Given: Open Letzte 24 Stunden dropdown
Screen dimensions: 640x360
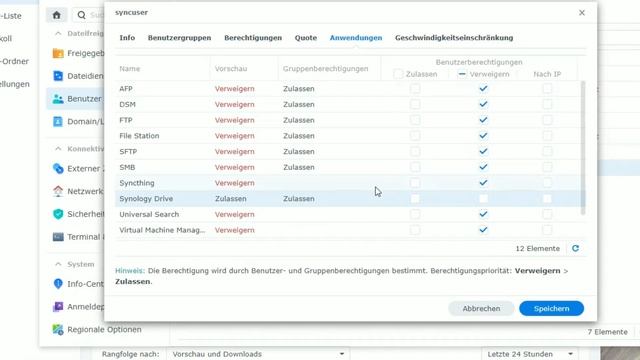Looking at the screenshot, I should coord(529,354).
